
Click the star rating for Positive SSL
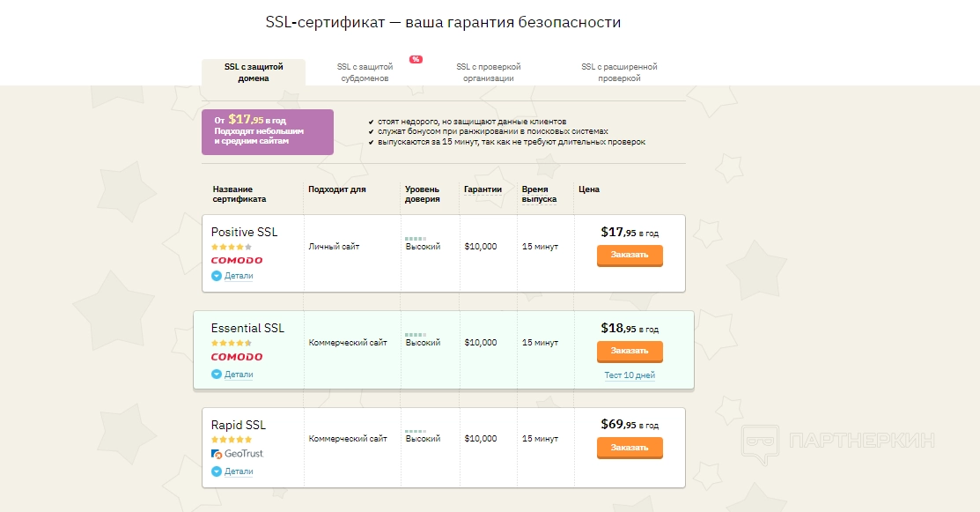231,247
